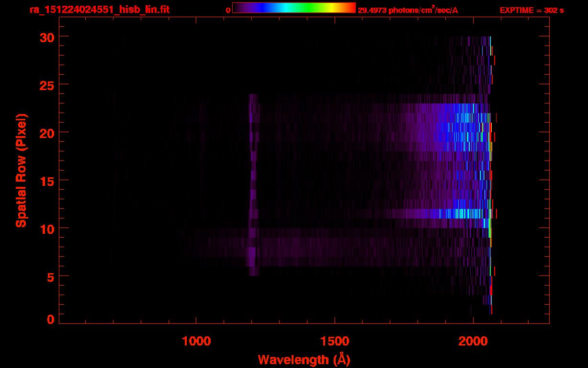Click the x-axis tick label 1500
The width and height of the screenshot is (588, 368).
[335, 341]
